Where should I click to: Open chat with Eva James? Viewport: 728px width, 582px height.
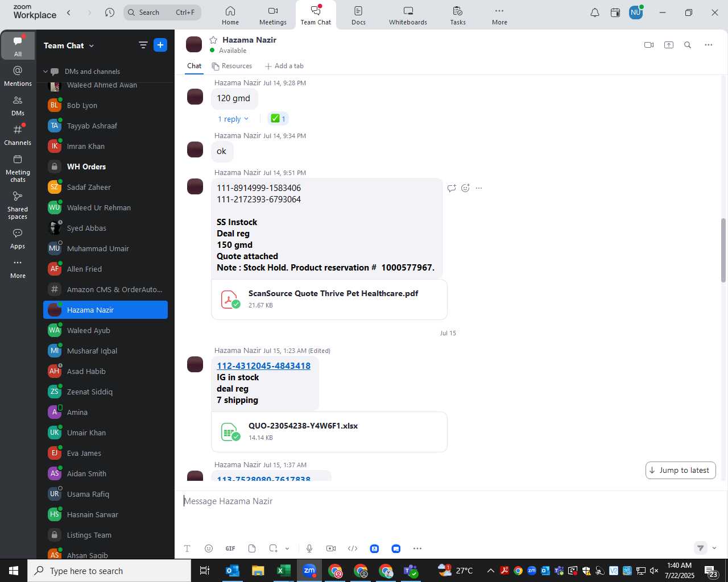pos(106,453)
